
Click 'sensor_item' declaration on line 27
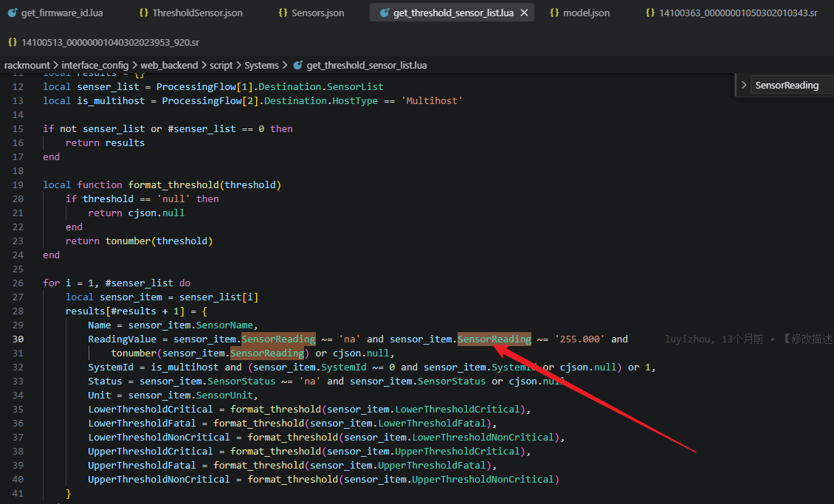(131, 297)
